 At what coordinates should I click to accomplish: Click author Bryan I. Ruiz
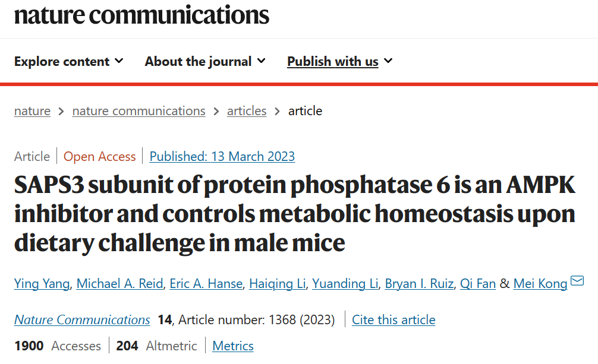click(x=419, y=284)
